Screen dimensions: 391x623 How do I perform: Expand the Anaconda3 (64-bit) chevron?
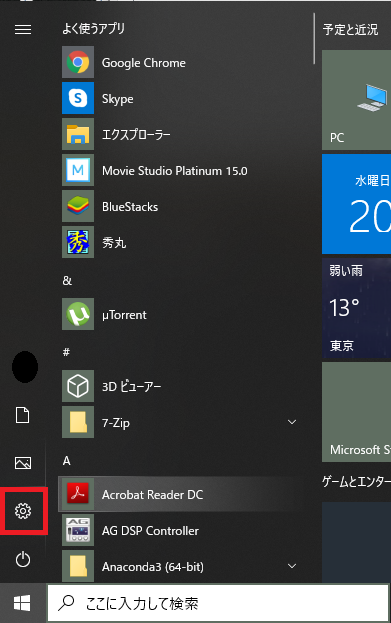pyautogui.click(x=292, y=566)
